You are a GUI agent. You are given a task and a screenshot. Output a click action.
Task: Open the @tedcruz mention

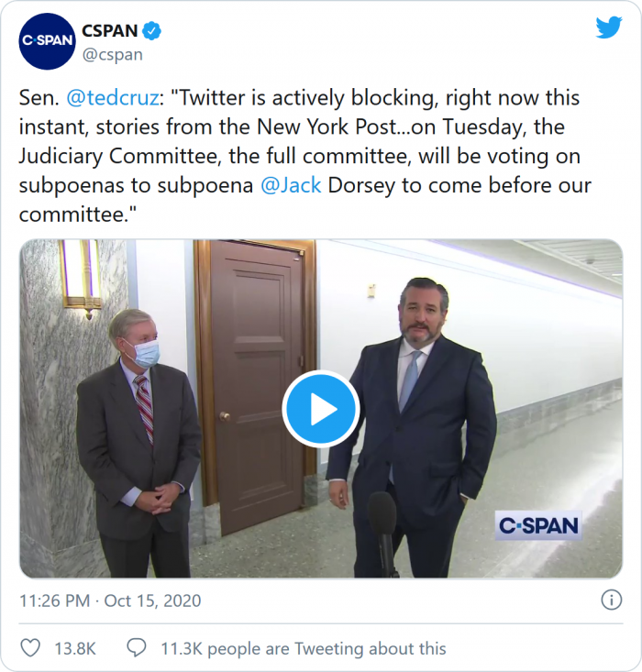pyautogui.click(x=109, y=98)
